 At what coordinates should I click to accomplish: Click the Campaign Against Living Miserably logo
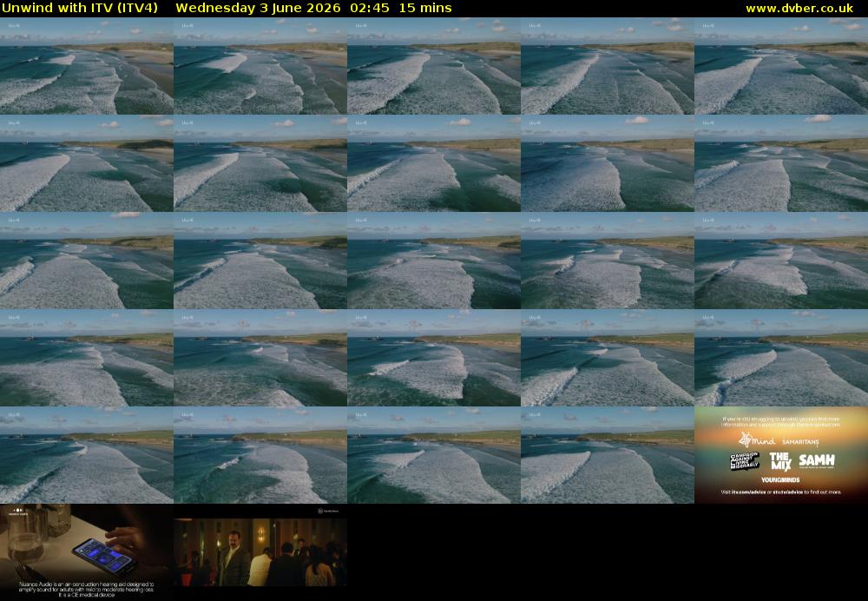coord(744,461)
